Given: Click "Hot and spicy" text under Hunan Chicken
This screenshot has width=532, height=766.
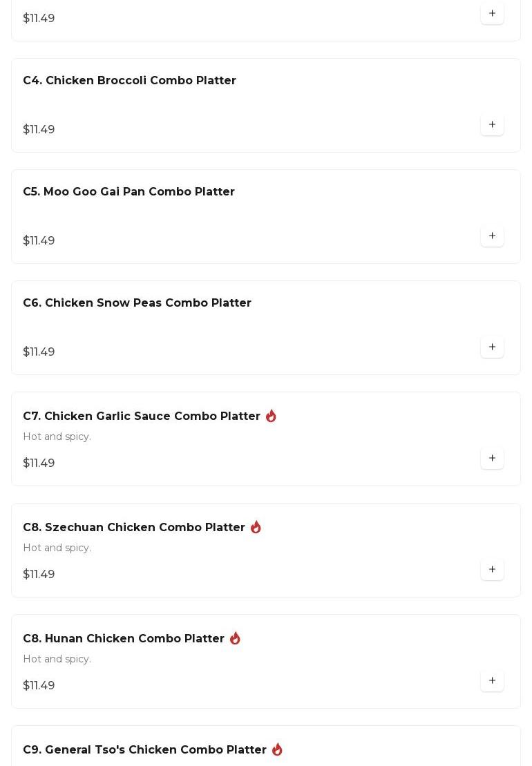Looking at the screenshot, I should click(57, 659).
